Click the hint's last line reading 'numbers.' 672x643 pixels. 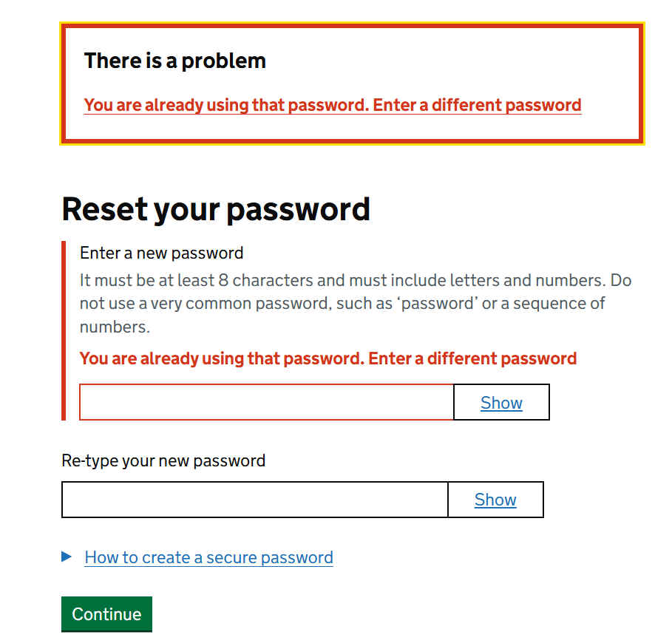tap(115, 327)
